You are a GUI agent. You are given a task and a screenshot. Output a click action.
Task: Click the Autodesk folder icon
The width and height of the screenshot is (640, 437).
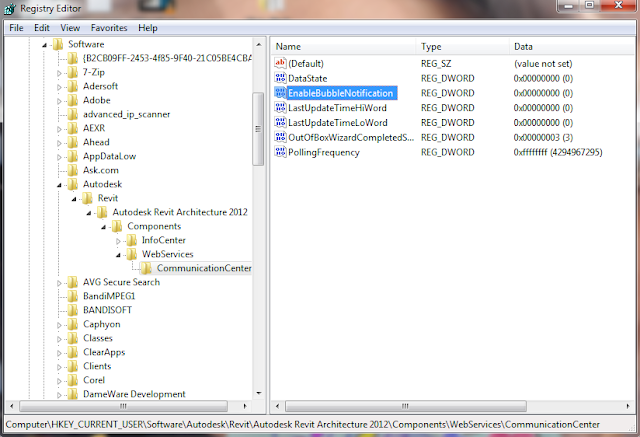(x=73, y=184)
